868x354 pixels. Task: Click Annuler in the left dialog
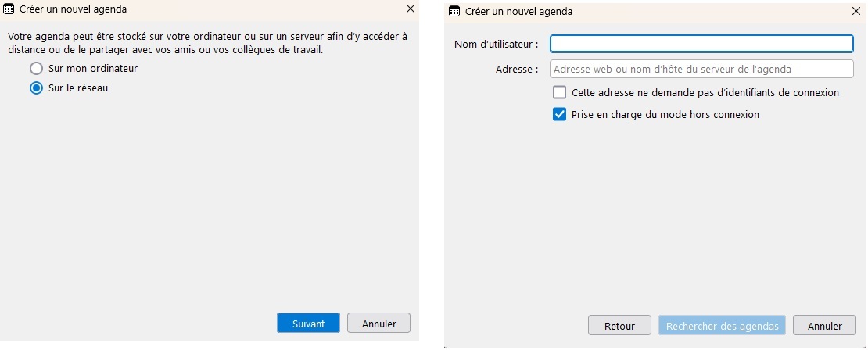(378, 324)
